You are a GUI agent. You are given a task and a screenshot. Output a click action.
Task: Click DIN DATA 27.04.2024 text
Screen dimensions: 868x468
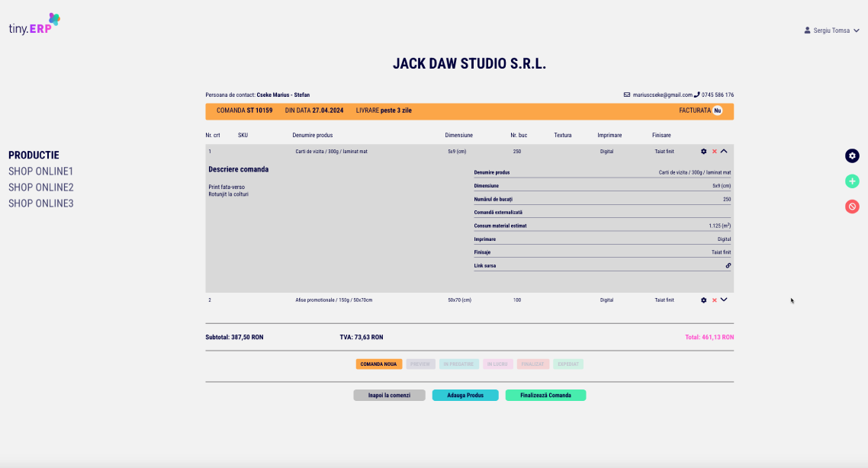click(x=314, y=111)
